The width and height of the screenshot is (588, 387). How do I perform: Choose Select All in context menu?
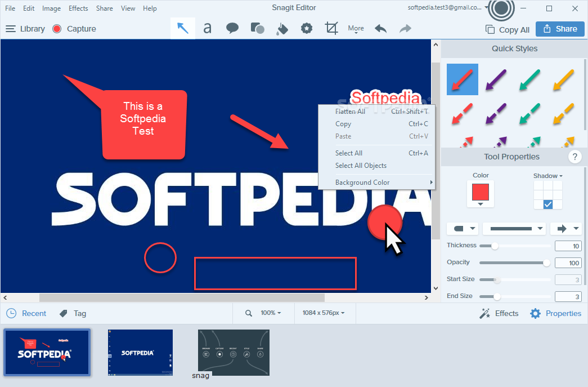coord(376,153)
